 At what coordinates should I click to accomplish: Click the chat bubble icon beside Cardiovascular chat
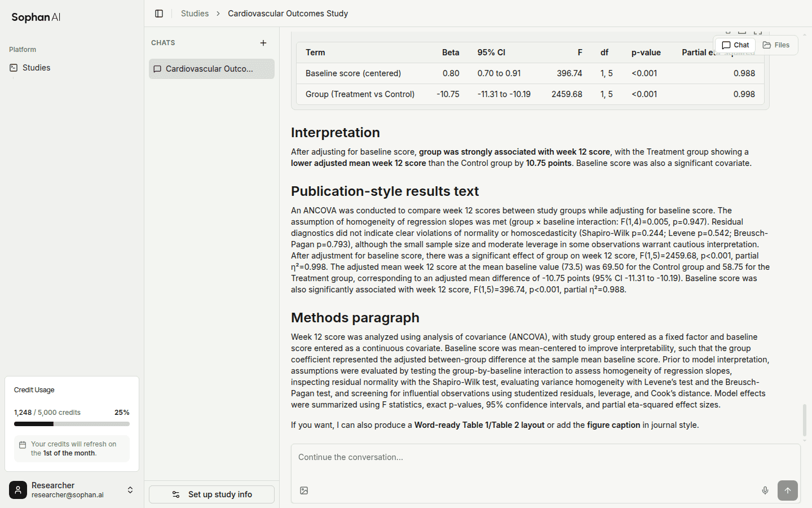[x=157, y=69]
